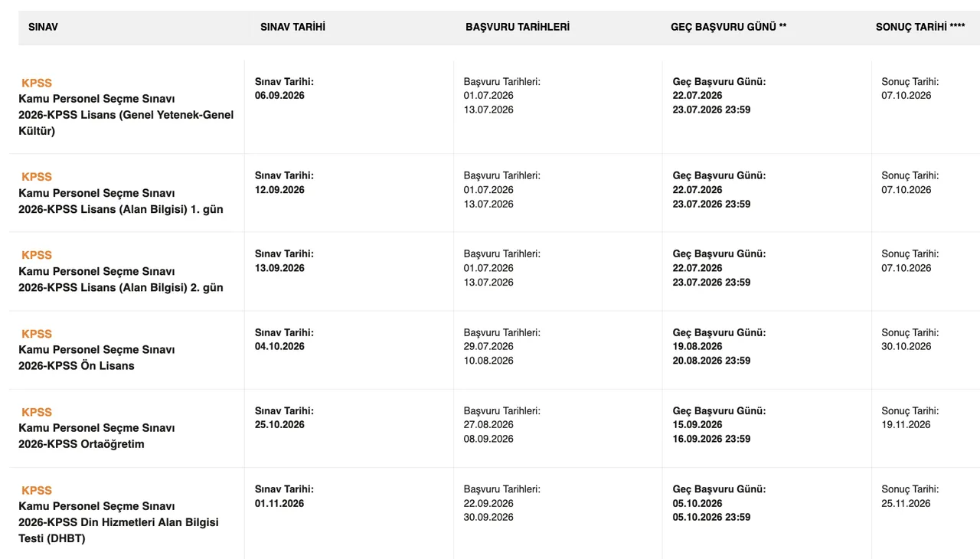Open the KPSS Lisans Alan Bilgisi 1. gün exam
The height and width of the screenshot is (559, 980).
pyautogui.click(x=121, y=209)
